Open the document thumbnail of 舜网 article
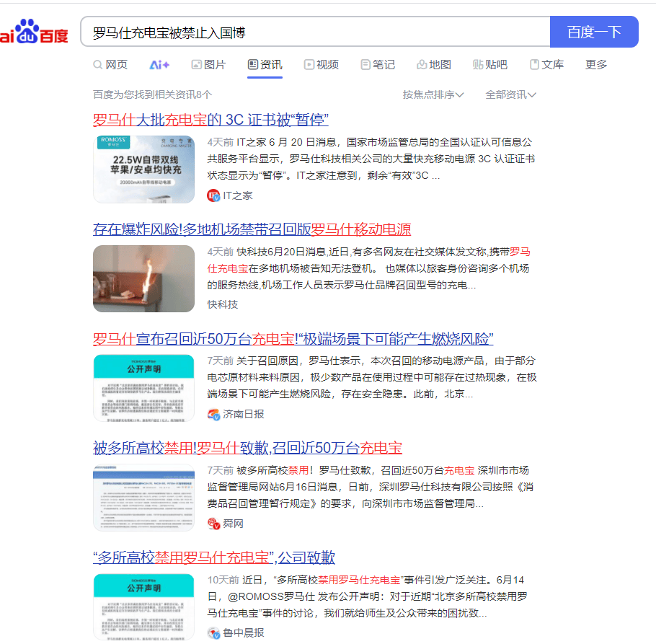656x644 pixels. (x=144, y=498)
